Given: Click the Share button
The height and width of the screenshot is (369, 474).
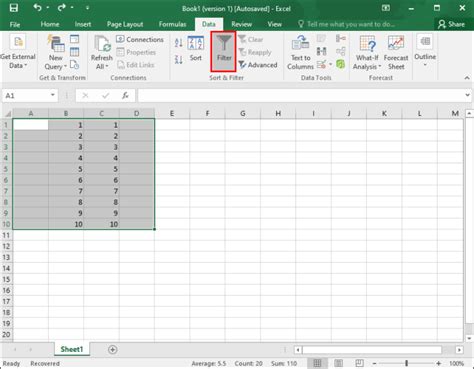Looking at the screenshot, I should point(452,24).
